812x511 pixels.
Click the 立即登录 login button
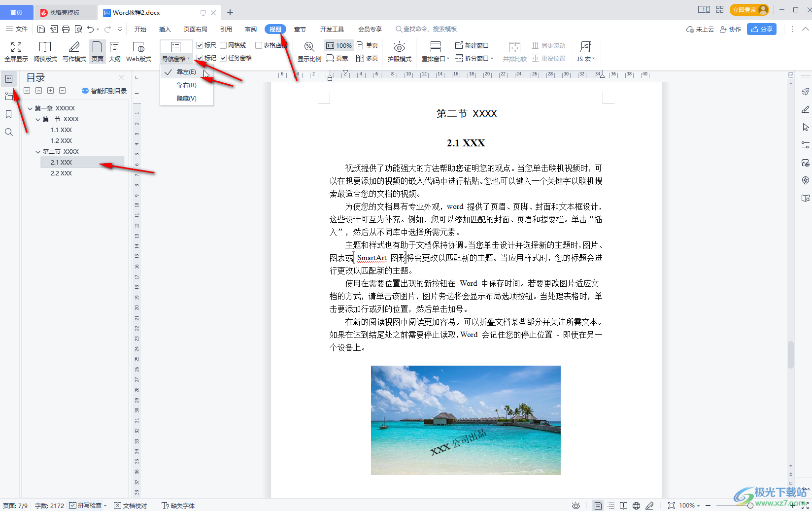coord(749,10)
